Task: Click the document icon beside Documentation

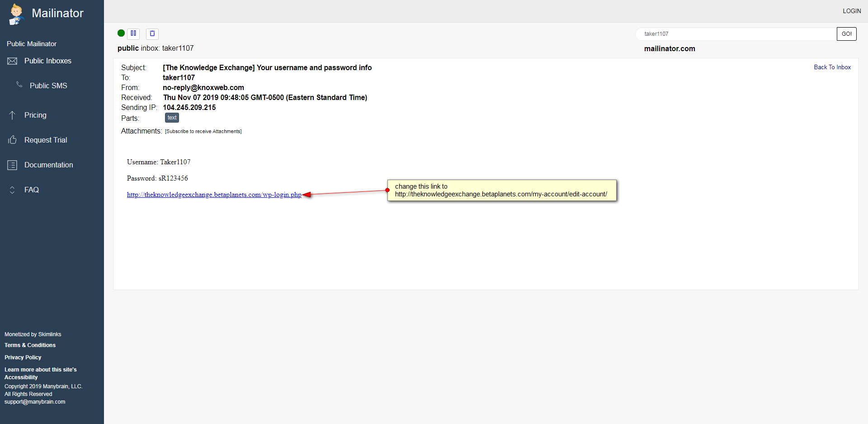Action: [x=12, y=165]
